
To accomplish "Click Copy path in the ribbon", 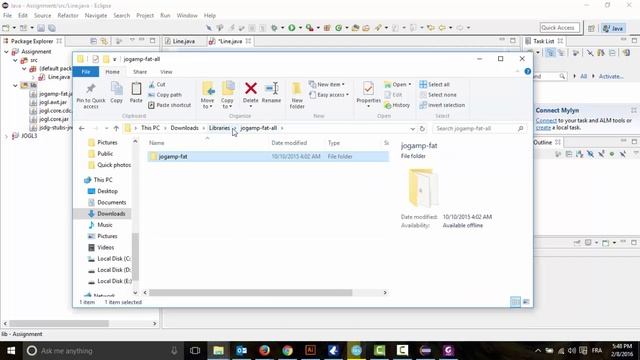I will coord(165,95).
